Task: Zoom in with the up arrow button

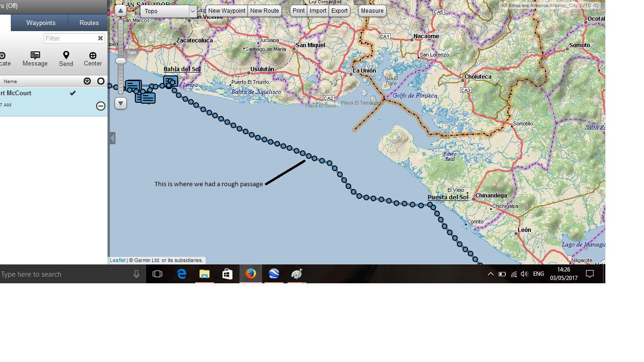Action: [x=121, y=11]
